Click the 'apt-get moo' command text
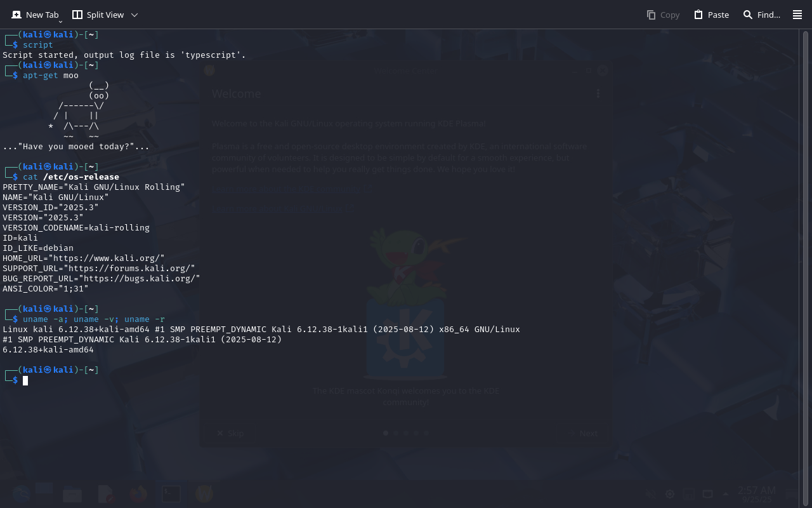The image size is (812, 508). [x=51, y=76]
